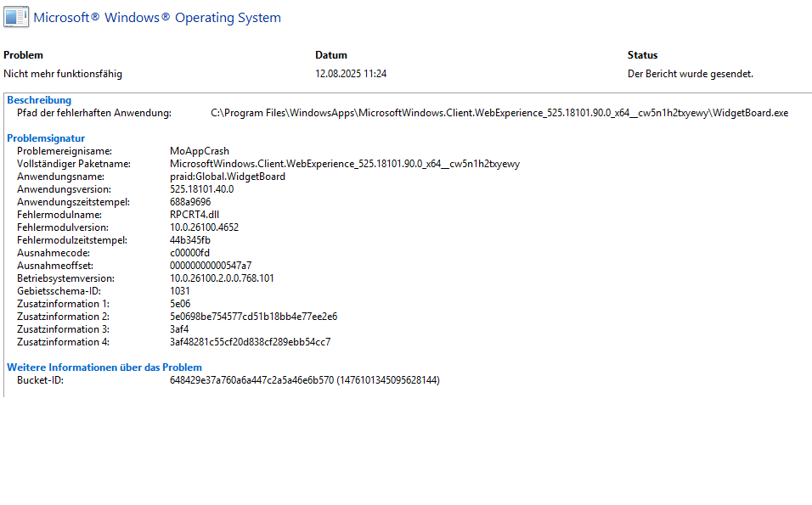Select the 'Gebietsschema-ID:' label
The width and height of the screenshot is (812, 505).
(x=59, y=291)
